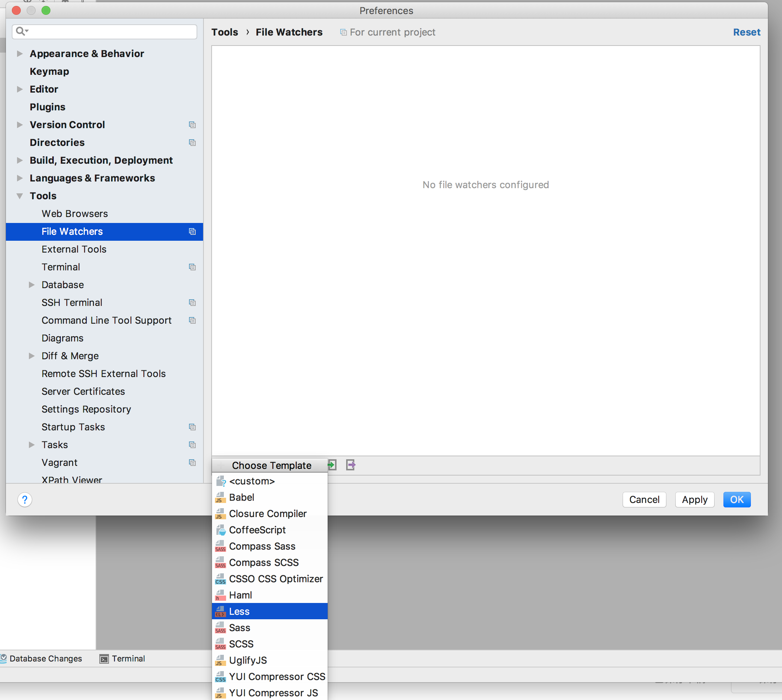
Task: Click the SCSS template icon
Action: 221,643
